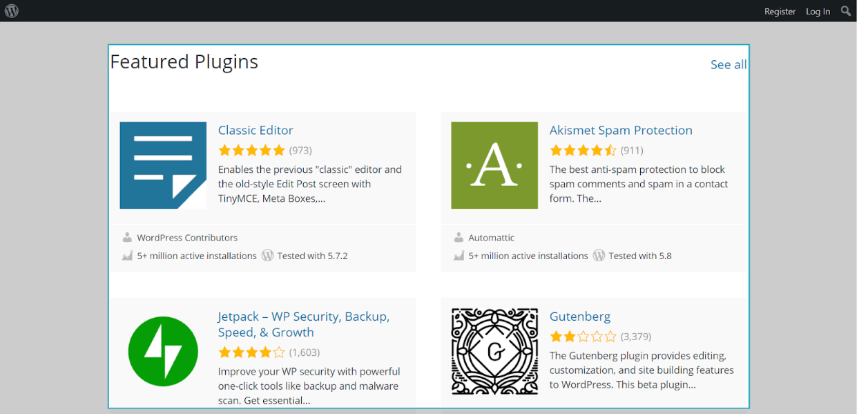Click author icon beside WordPress Contributors
This screenshot has width=868, height=414.
click(127, 237)
